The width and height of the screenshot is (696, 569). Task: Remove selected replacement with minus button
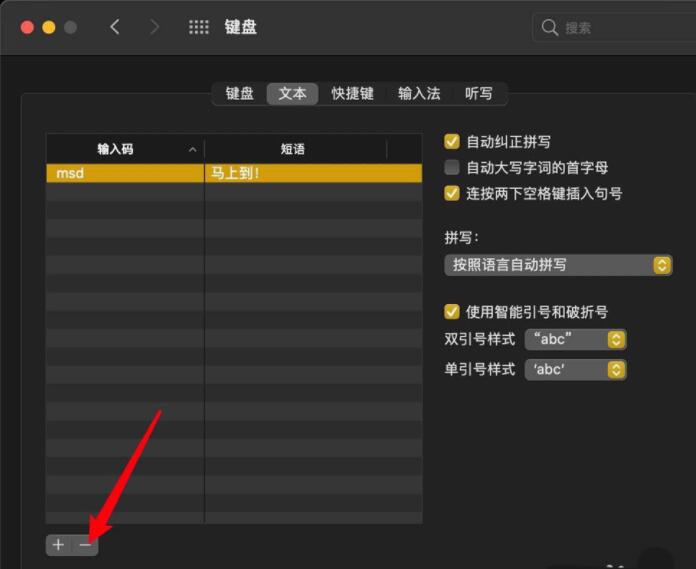pyautogui.click(x=85, y=545)
